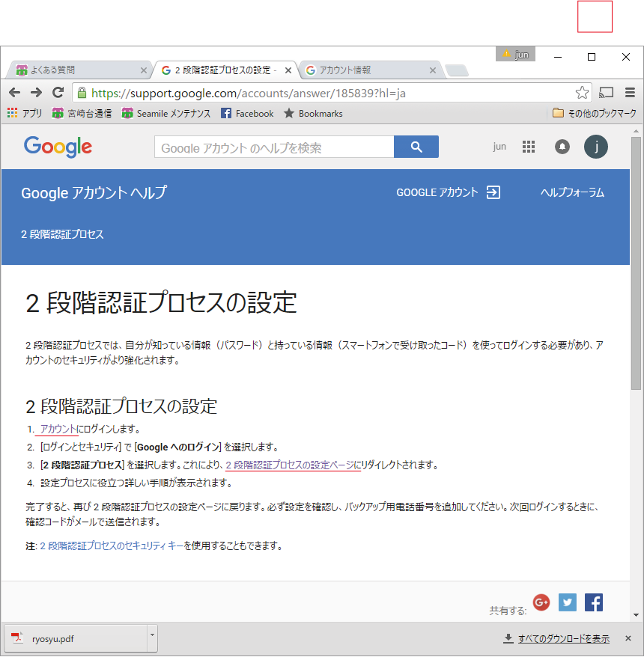Click the address bar URL
This screenshot has width=644, height=657.
pyautogui.click(x=248, y=93)
